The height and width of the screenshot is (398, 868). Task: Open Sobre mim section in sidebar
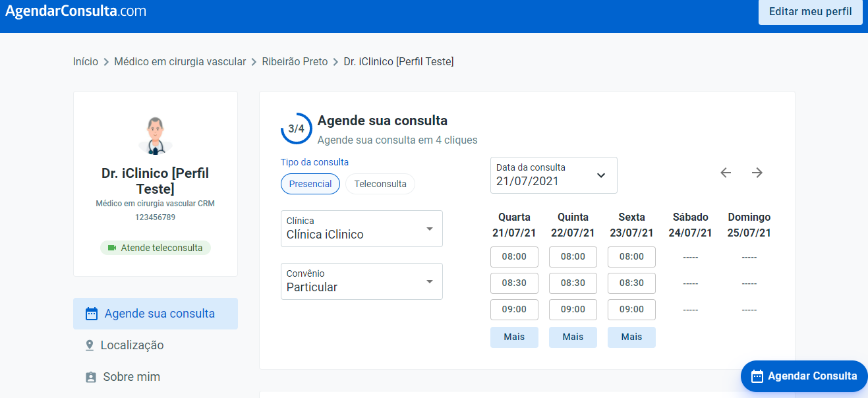pos(131,377)
